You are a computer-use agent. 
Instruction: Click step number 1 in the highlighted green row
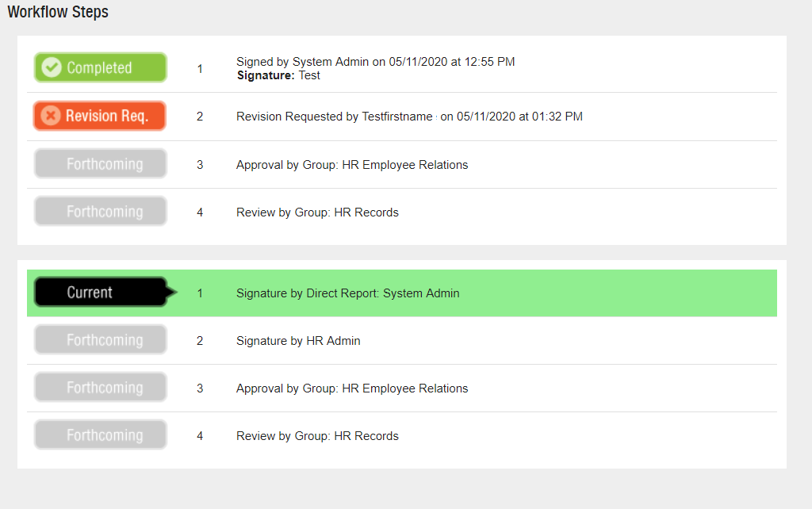(x=200, y=293)
